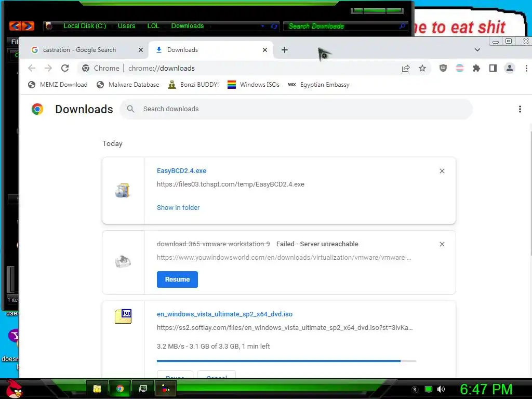
Task: Click the Explorer forward arrow button
Action: (28, 26)
